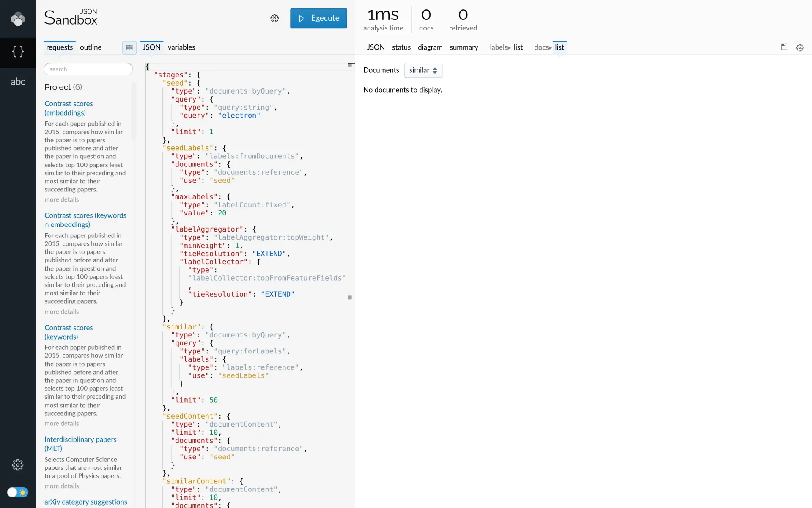Run the request with Execute button

318,18
